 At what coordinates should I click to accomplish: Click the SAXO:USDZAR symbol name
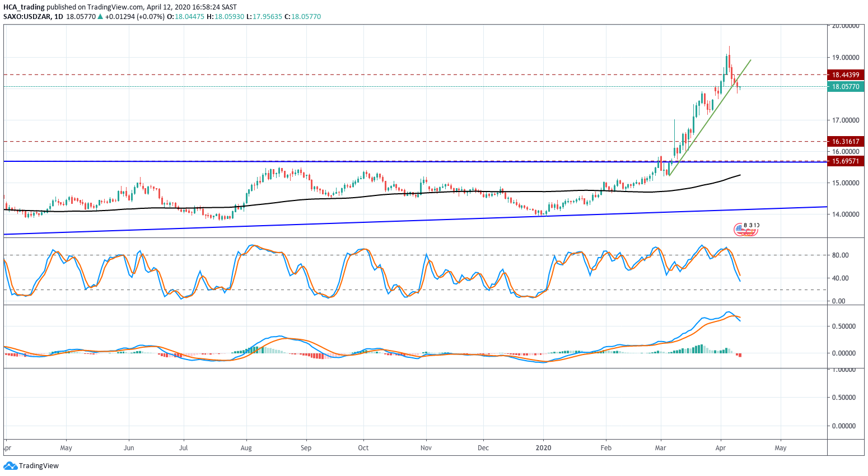(26, 17)
